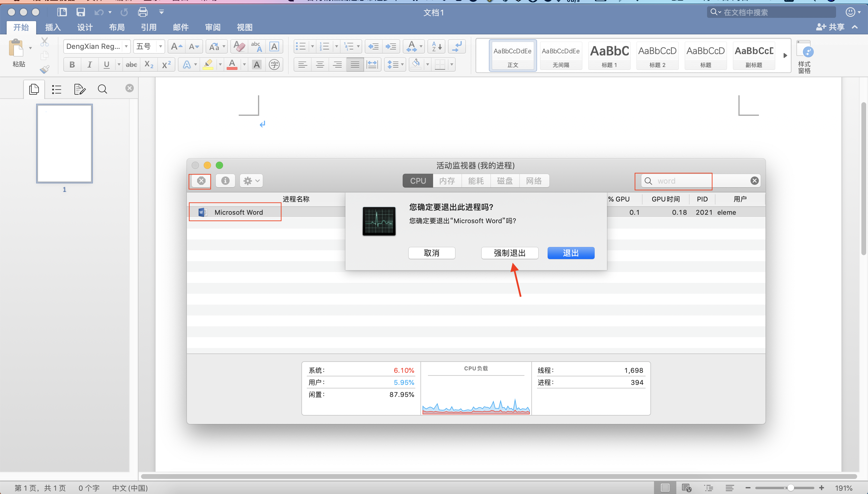The image size is (868, 494).
Task: Click the 退出 Quit button
Action: [x=571, y=253]
